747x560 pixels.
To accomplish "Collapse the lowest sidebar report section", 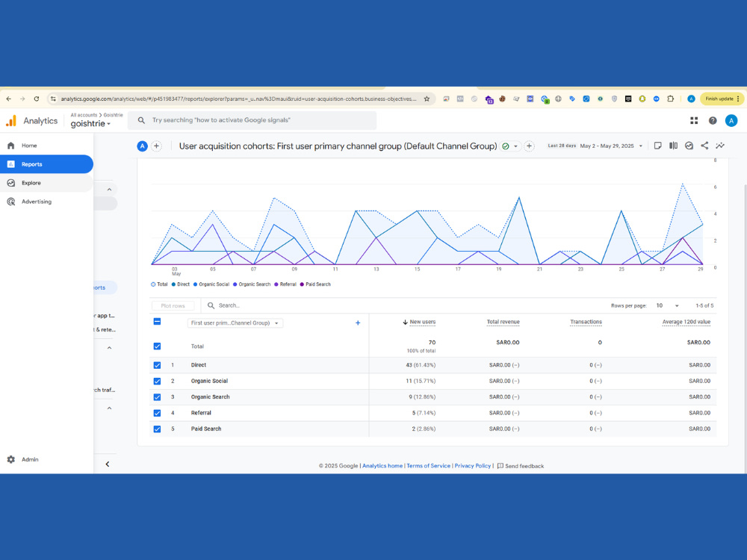I will coord(109,408).
